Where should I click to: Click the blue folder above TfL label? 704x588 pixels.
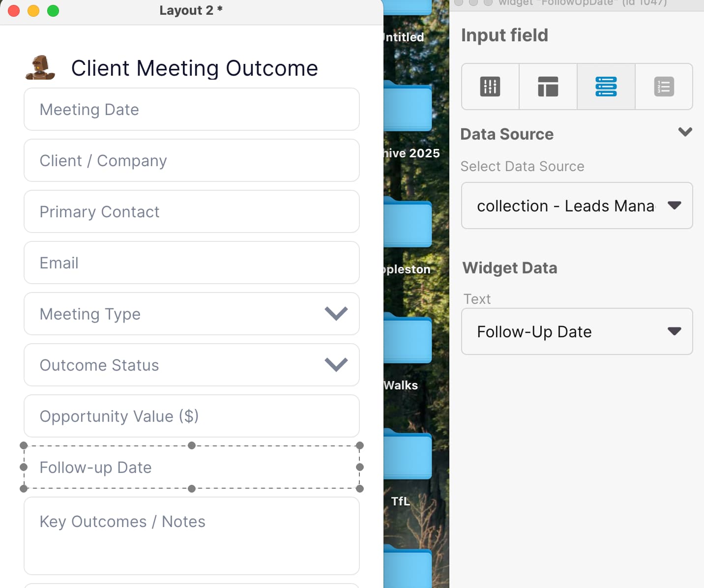408,454
